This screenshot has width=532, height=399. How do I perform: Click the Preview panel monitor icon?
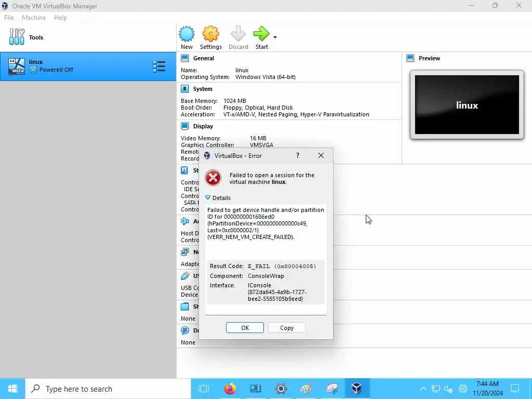[x=410, y=58]
